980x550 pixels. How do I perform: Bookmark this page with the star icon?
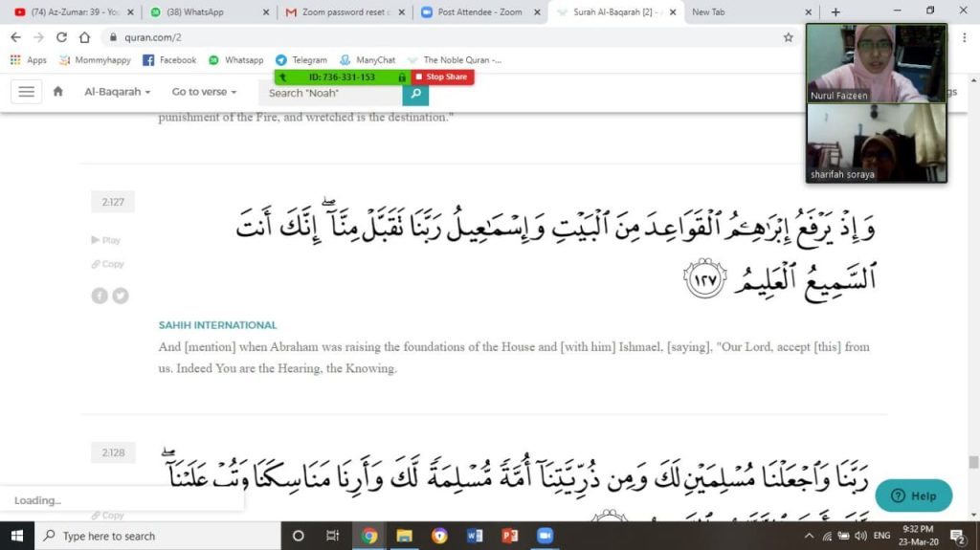[788, 37]
